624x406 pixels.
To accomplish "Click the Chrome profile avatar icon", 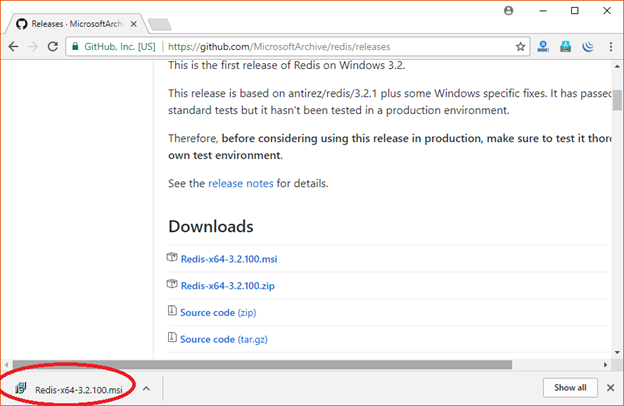I will (x=509, y=11).
